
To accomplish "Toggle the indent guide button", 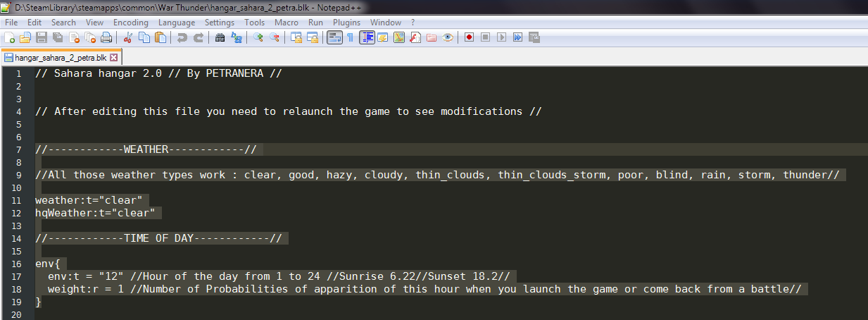I will [x=367, y=37].
